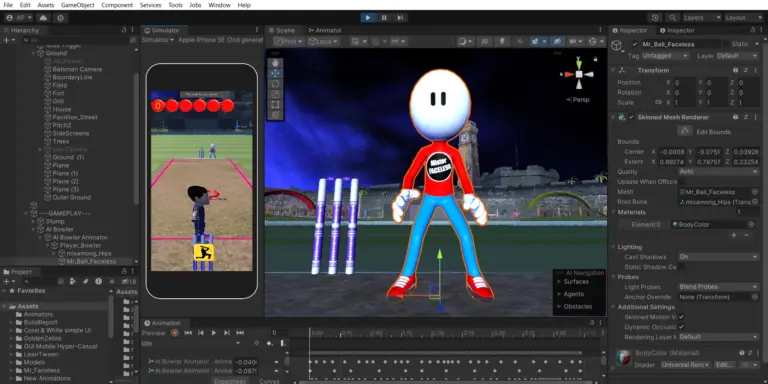Screen dimensions: 768x384
Task: Select the Rotate tool in the scene
Action: click(275, 83)
